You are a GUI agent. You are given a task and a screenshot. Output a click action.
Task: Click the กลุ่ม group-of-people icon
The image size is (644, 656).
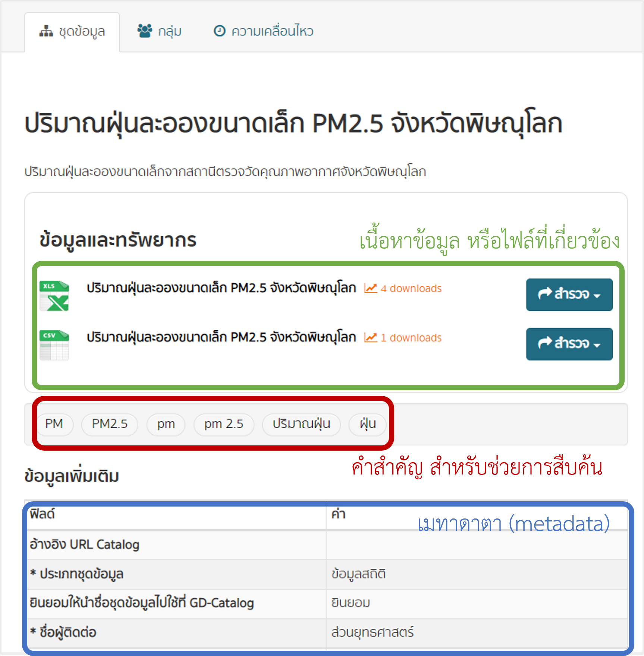145,30
